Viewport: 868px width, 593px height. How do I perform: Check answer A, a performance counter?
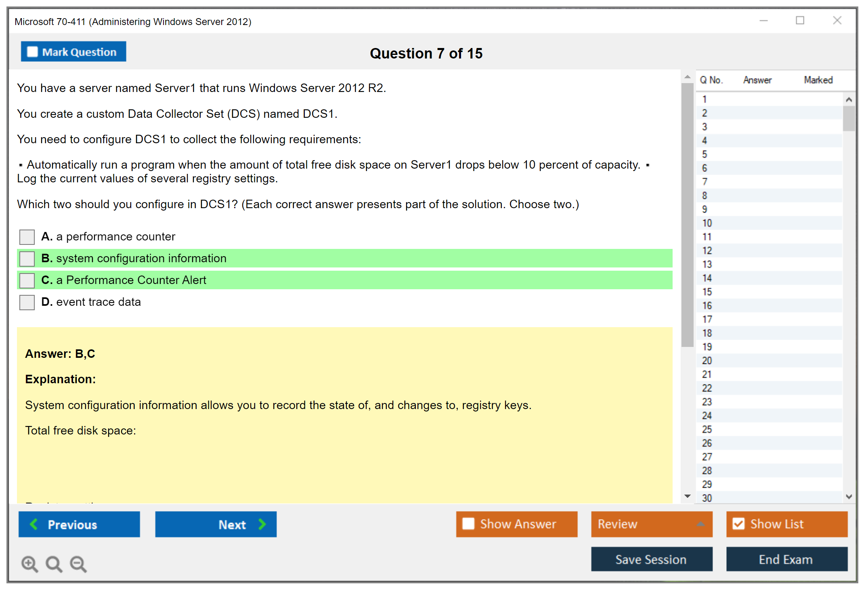click(x=27, y=237)
